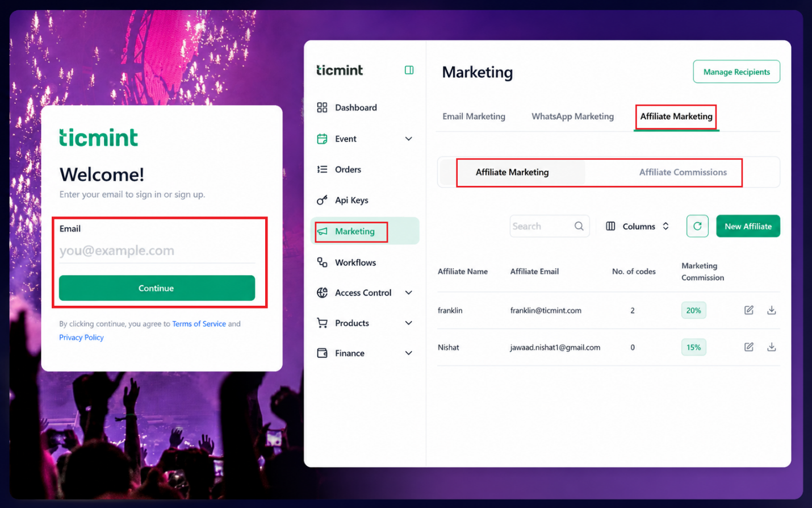Click the Workflows icon in sidebar
The width and height of the screenshot is (812, 508).
(x=322, y=263)
